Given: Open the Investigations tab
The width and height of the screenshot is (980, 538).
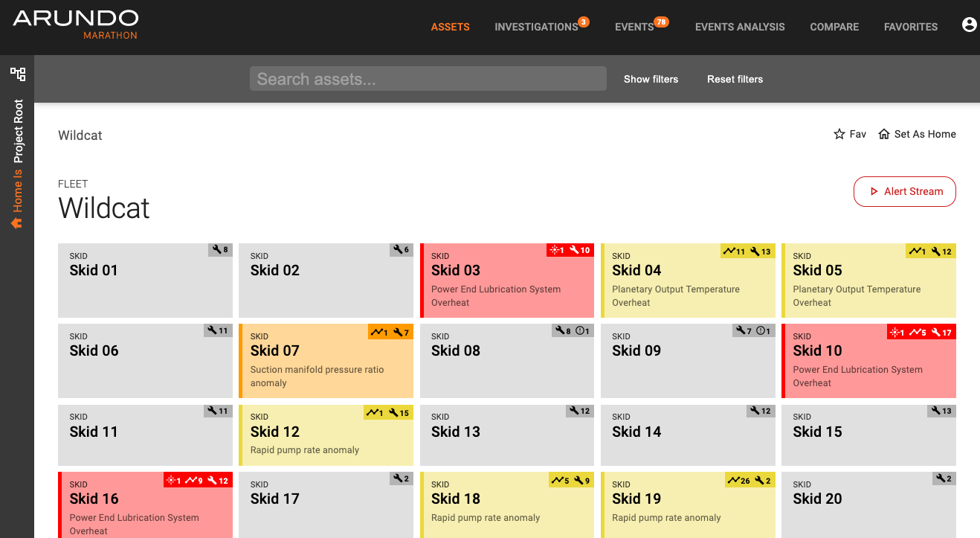Looking at the screenshot, I should 536,27.
